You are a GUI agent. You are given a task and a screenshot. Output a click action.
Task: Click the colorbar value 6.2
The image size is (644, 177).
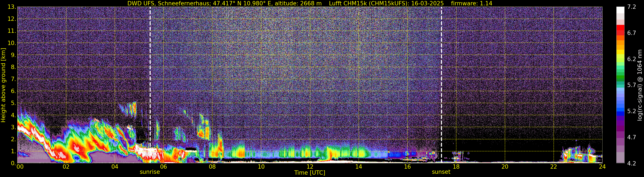pyautogui.click(x=632, y=59)
